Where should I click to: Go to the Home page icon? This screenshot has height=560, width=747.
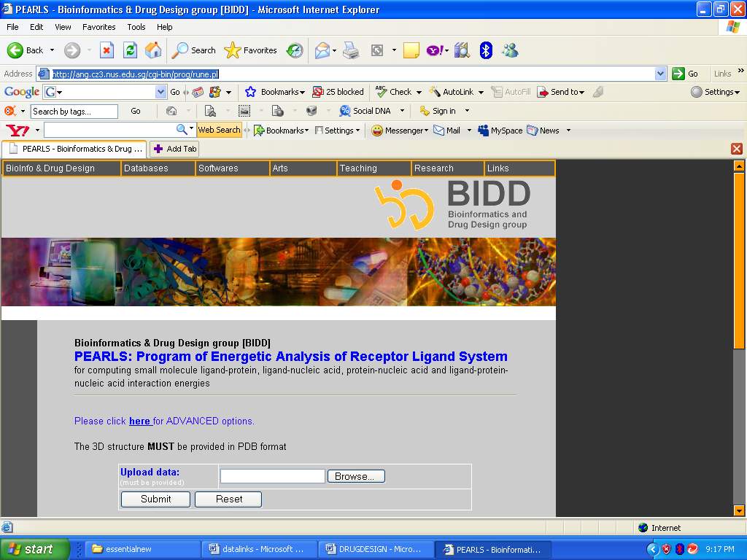(153, 50)
